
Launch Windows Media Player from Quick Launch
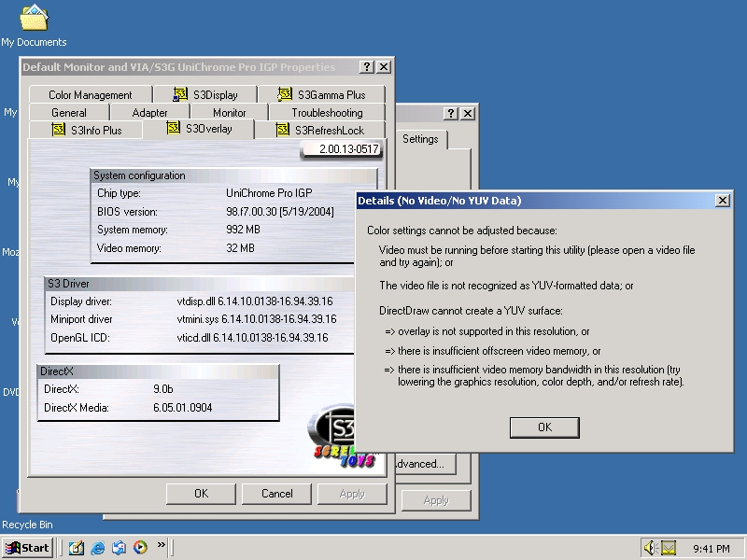pos(140,548)
